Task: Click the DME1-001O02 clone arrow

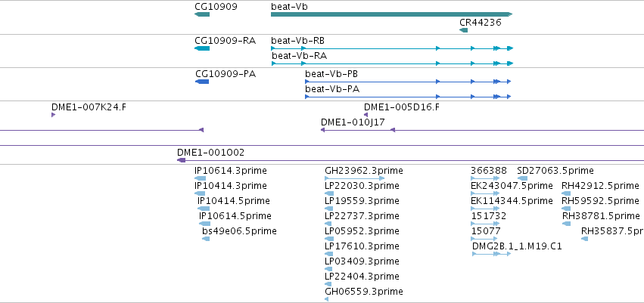Action: [x=182, y=160]
